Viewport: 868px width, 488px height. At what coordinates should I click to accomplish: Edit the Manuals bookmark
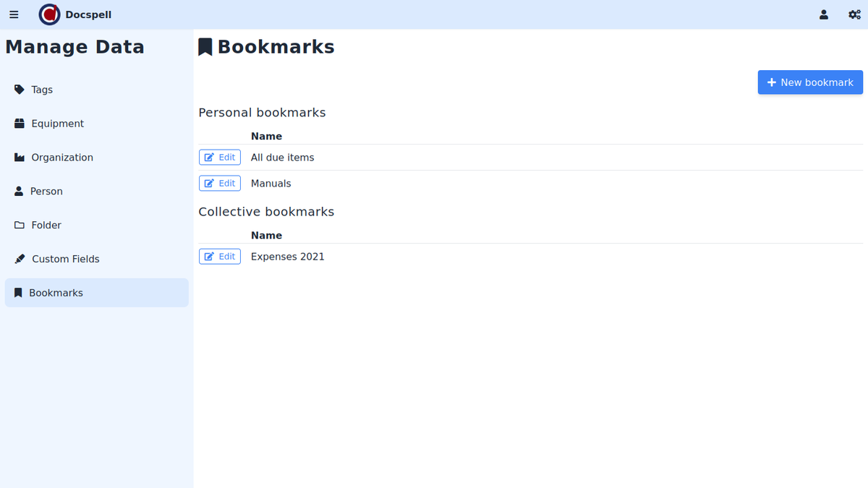(220, 184)
